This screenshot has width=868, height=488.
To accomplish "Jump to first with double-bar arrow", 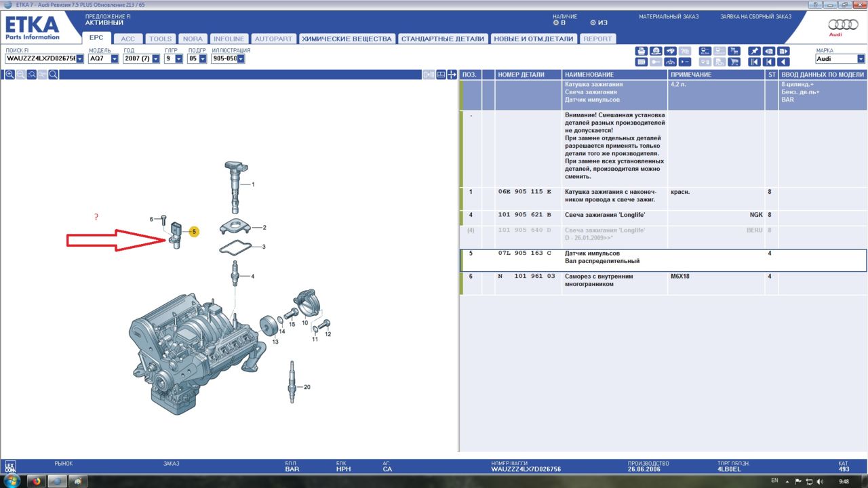I will [754, 62].
